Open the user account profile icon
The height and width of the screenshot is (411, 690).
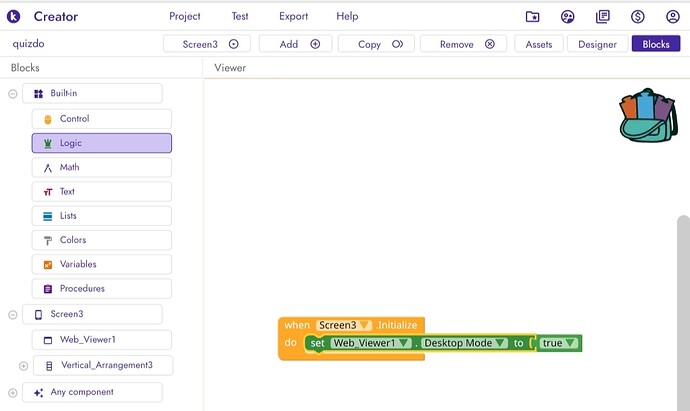pos(673,17)
